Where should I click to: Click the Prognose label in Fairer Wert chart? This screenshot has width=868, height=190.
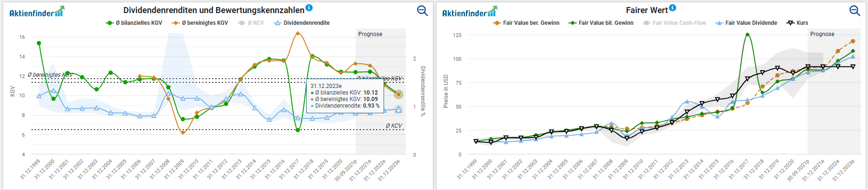[x=822, y=34]
